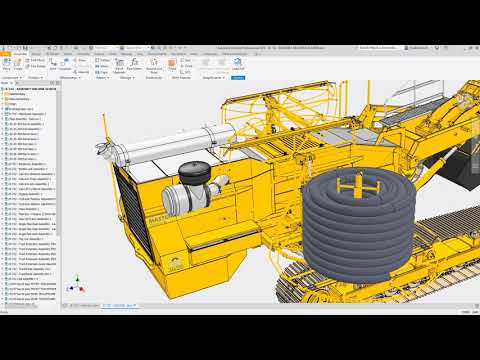Choose the Mirror component tool
480x360 pixels.
(x=102, y=66)
